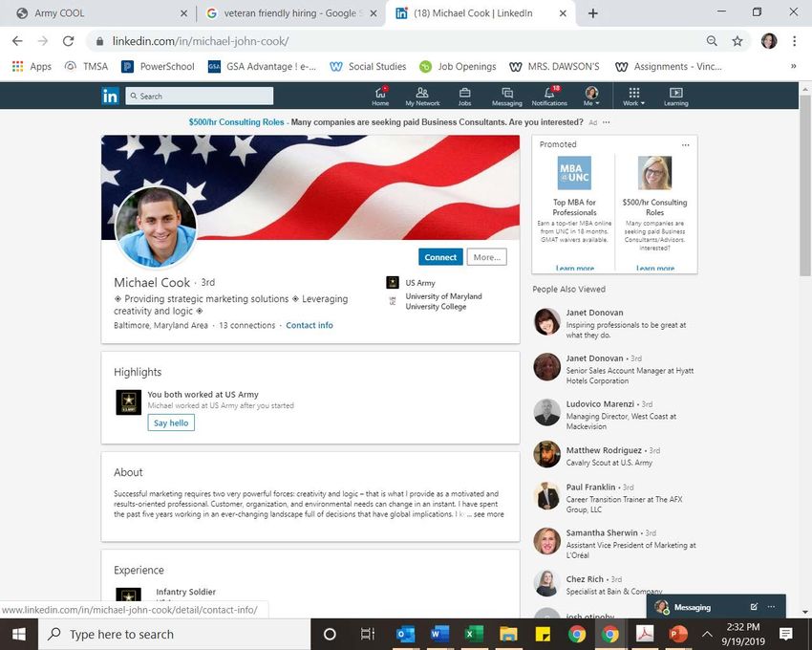812x650 pixels.
Task: Open PowerPoint from the taskbar
Action: [678, 634]
